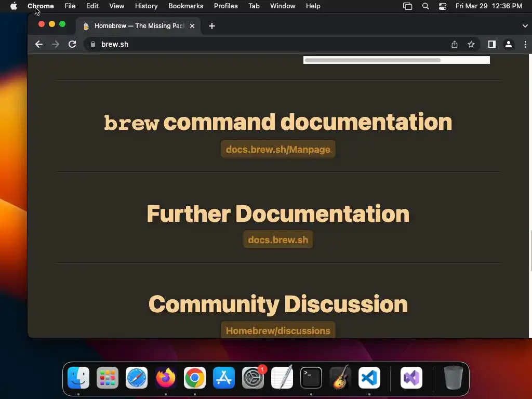This screenshot has width=532, height=399.
Task: Click the forward navigation arrow
Action: point(55,45)
